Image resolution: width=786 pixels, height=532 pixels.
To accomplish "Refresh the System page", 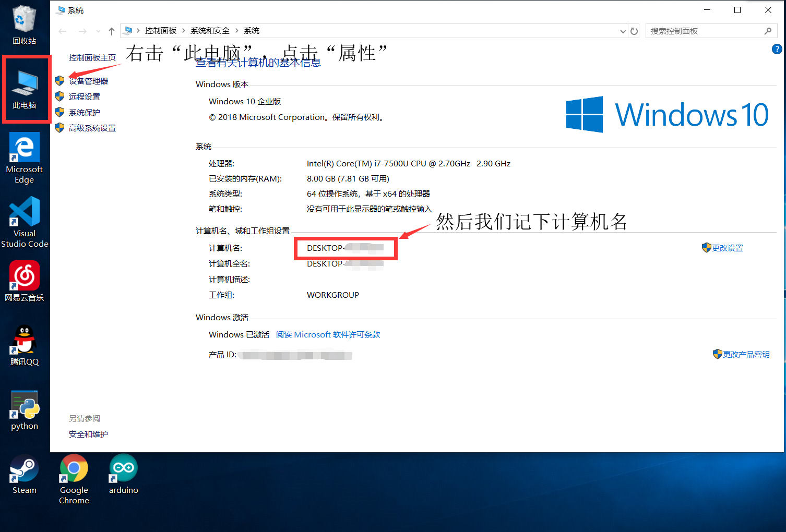I will coord(634,31).
